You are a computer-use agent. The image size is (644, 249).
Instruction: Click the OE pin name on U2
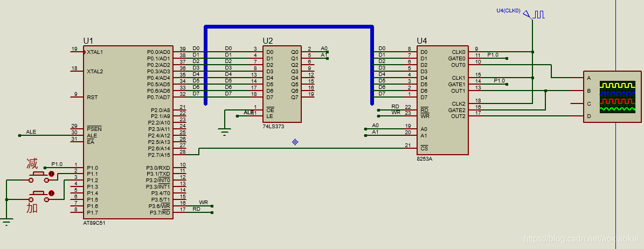point(270,110)
